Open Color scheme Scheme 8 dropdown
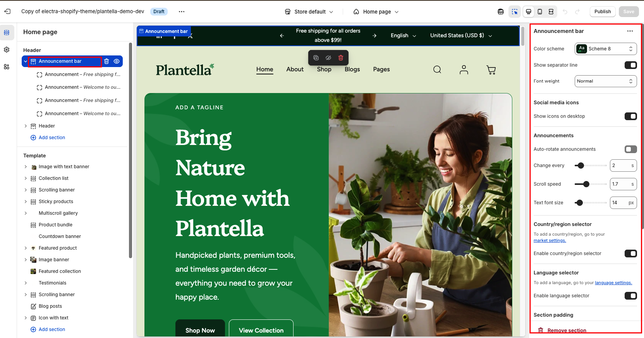The height and width of the screenshot is (338, 644). tap(606, 49)
